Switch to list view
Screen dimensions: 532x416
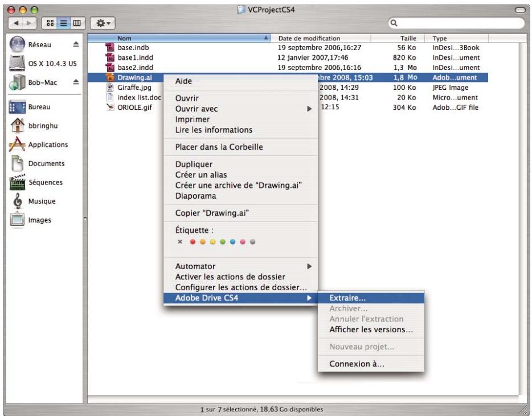click(63, 23)
